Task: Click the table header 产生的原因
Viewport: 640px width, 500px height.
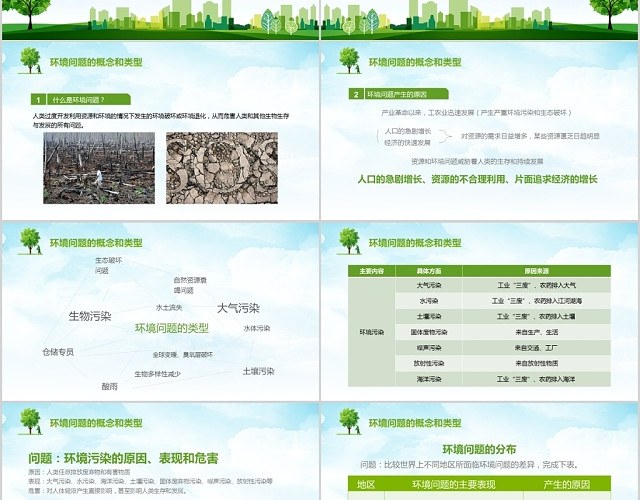Action: 567,484
